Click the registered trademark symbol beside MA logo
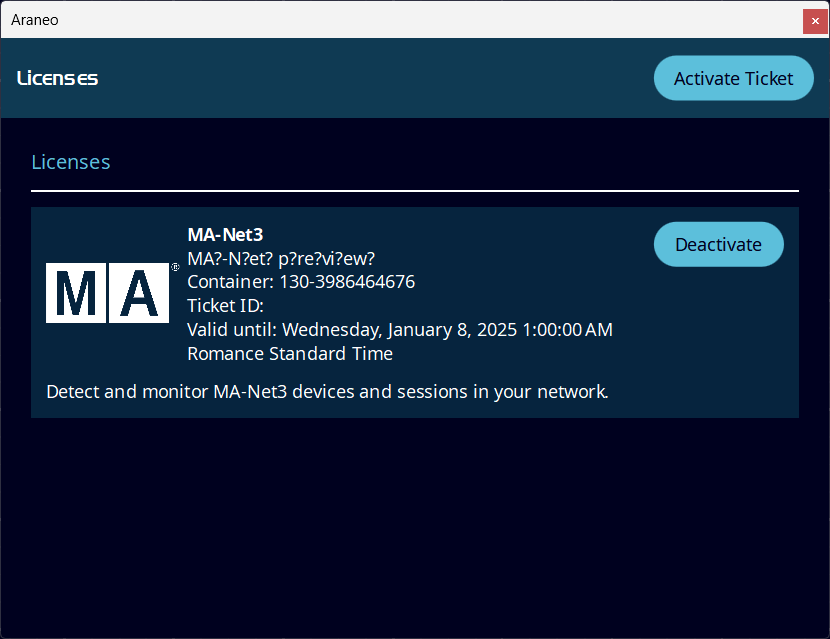The width and height of the screenshot is (830, 639). coord(175,268)
